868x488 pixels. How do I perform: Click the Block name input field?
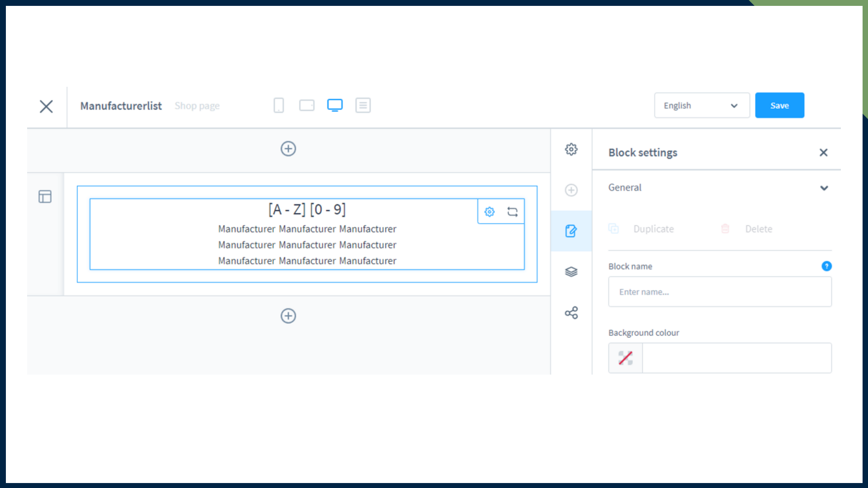(x=719, y=292)
